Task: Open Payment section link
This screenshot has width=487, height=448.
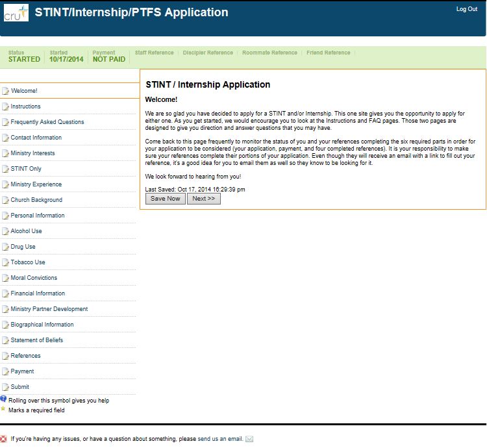Action: (22, 371)
